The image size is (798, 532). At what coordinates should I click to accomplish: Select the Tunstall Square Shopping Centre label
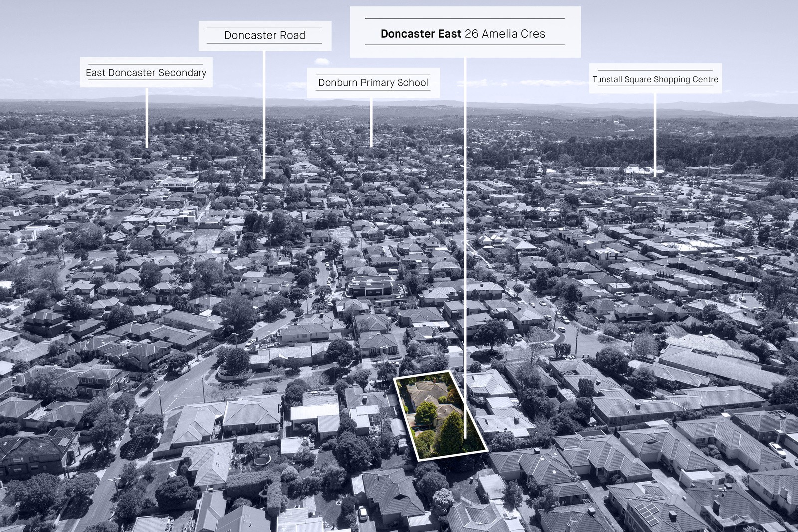[655, 79]
